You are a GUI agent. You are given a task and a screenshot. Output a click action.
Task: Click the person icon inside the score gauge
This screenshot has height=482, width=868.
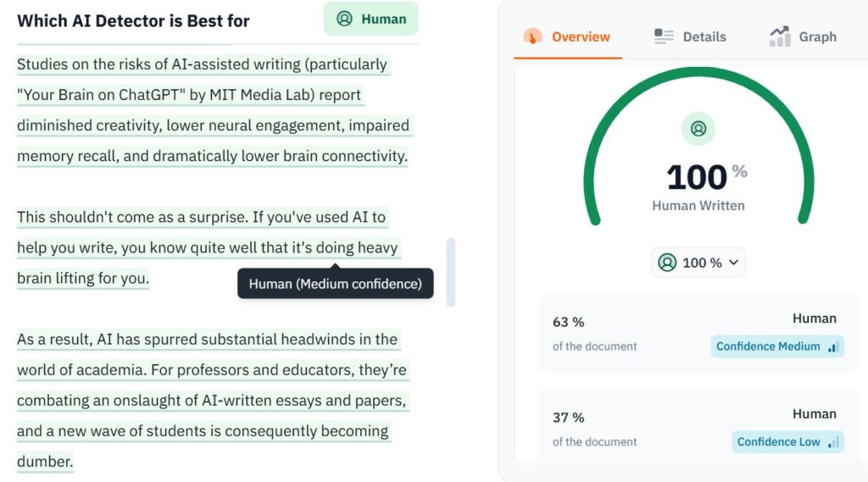point(698,129)
